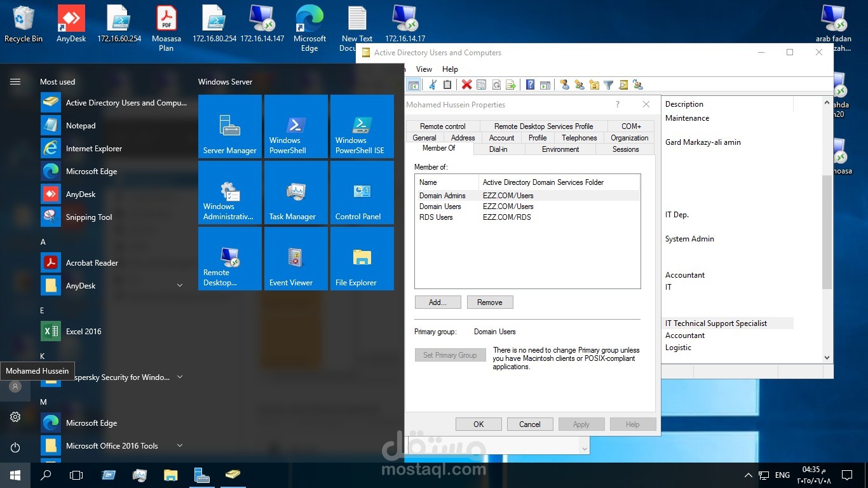The image size is (868, 488).
Task: Open the Remote Desktop Services Profile tab
Action: click(544, 126)
